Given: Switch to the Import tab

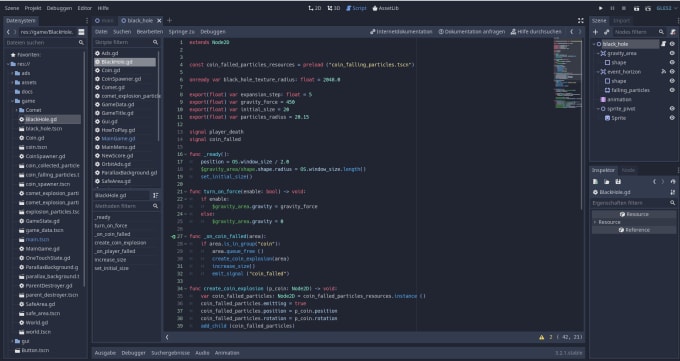Looking at the screenshot, I should (x=621, y=20).
